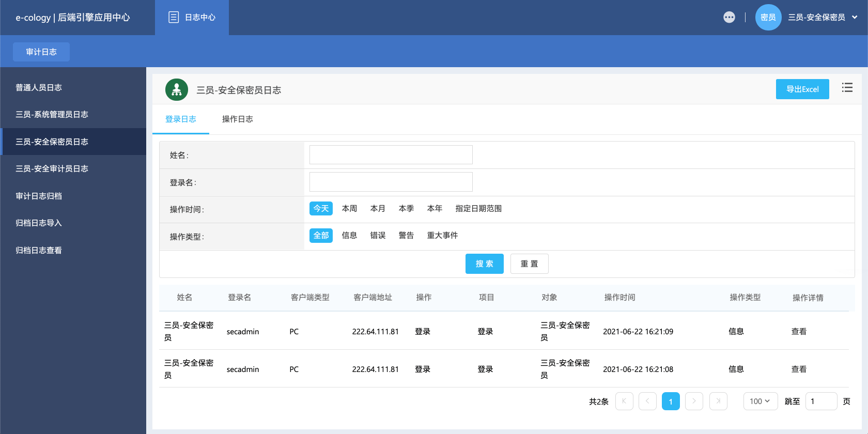Click the green 三员-安全保密员日志 header icon
The width and height of the screenshot is (868, 434).
click(x=177, y=90)
